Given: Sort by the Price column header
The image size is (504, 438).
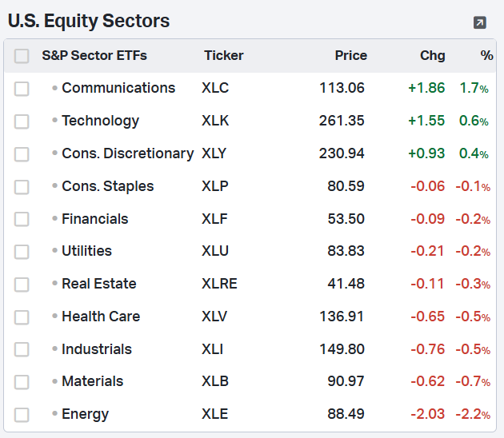Looking at the screenshot, I should [x=350, y=56].
